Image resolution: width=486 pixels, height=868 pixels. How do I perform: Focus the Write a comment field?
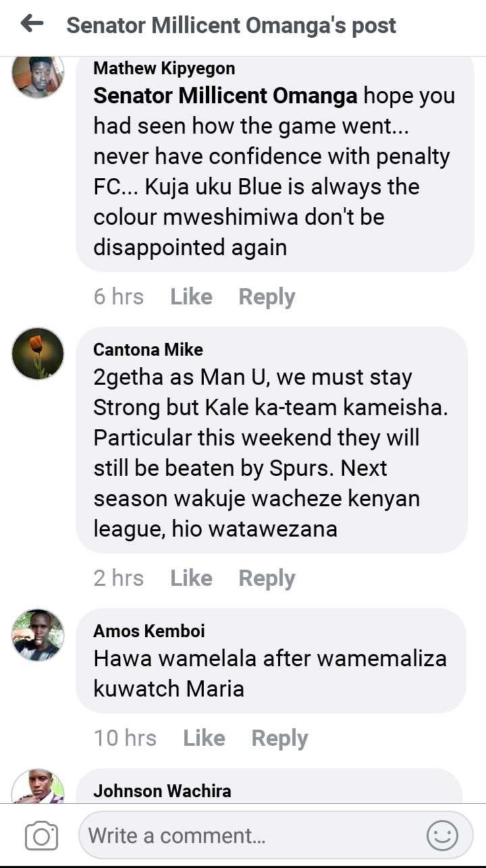tap(275, 836)
